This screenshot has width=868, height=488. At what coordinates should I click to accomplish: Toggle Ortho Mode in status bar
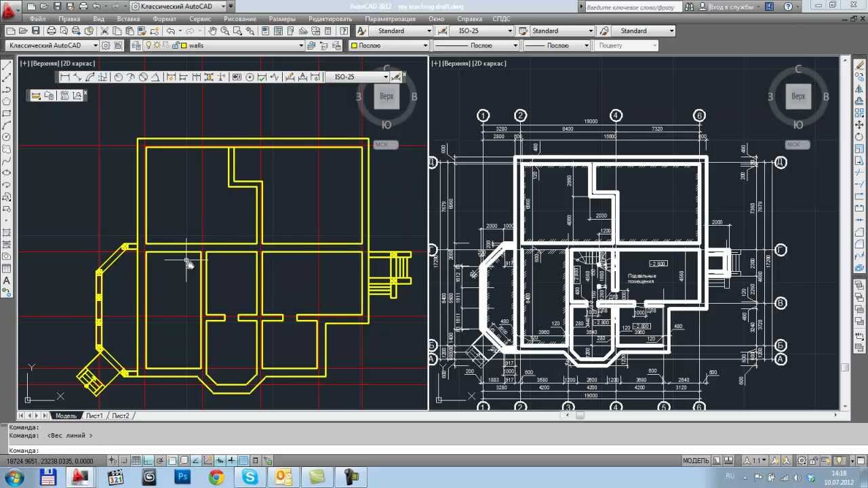coord(148,461)
